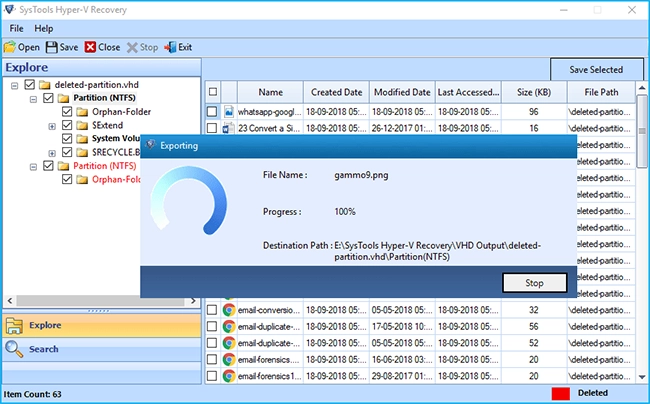This screenshot has width=650, height=404.
Task: Expand the $RECYCLE.BIN folder node
Action: pyautogui.click(x=52, y=153)
